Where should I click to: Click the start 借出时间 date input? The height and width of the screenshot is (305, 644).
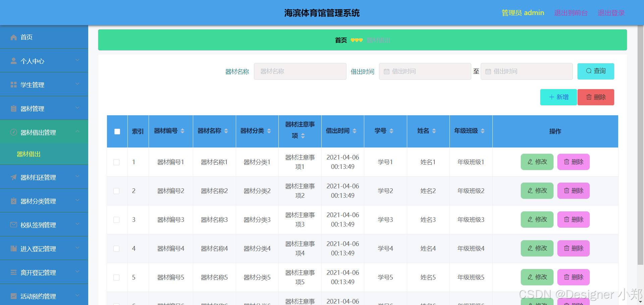coord(425,71)
